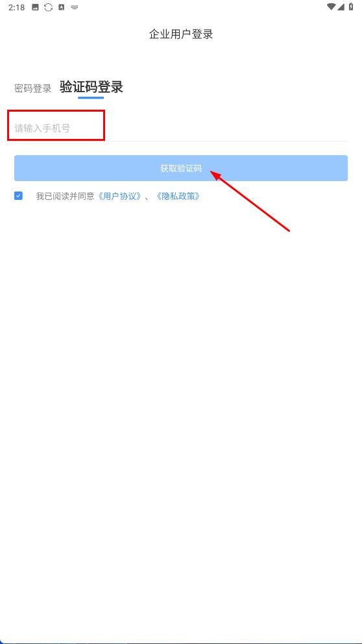362x644 pixels.
Task: Uncheck the agreement checkbox
Action: click(x=18, y=196)
